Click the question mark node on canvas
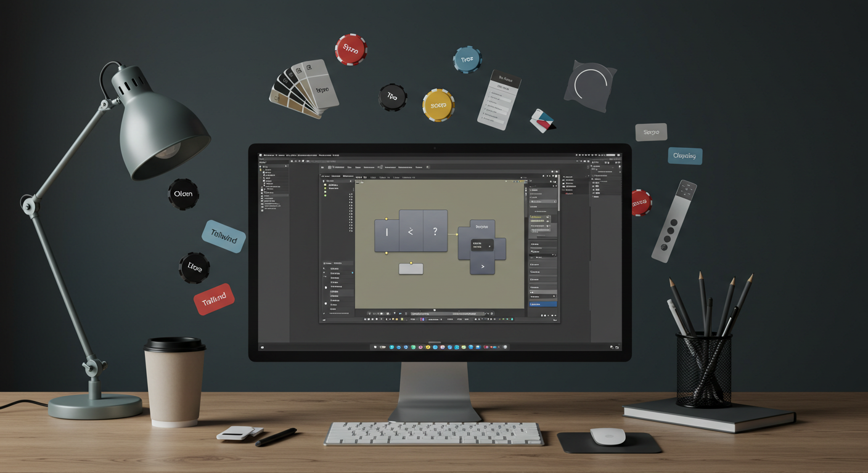This screenshot has width=868, height=473. tap(435, 232)
